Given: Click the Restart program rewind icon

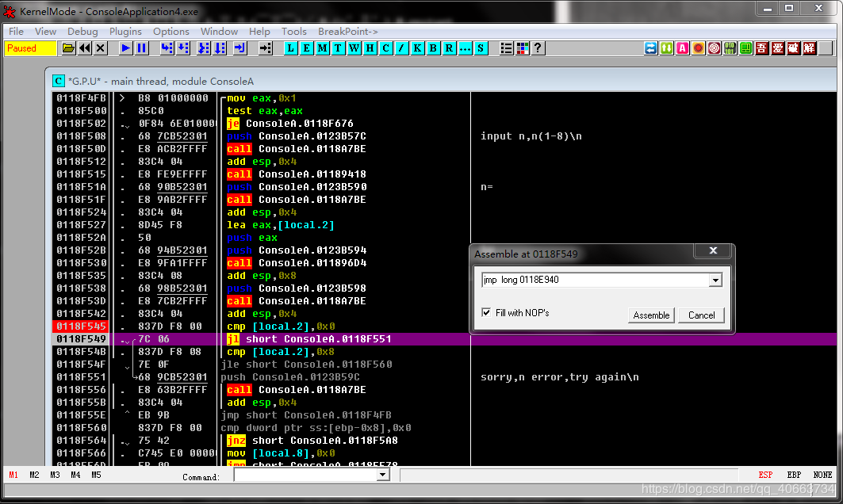Looking at the screenshot, I should tap(84, 48).
